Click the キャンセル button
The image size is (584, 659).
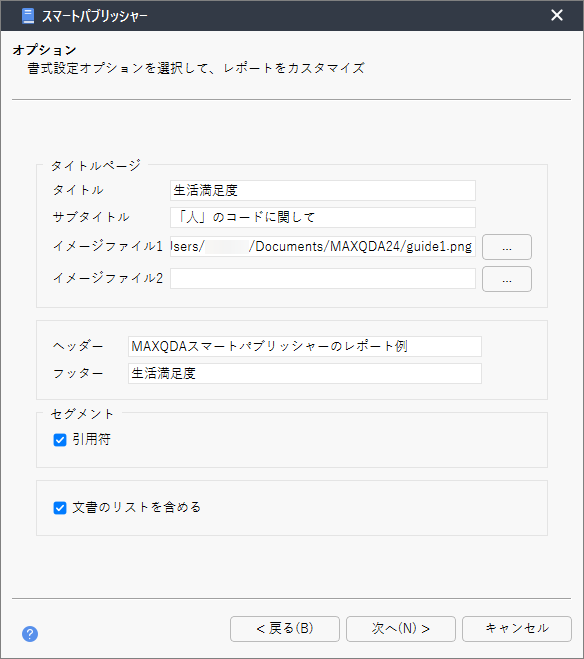pos(517,629)
